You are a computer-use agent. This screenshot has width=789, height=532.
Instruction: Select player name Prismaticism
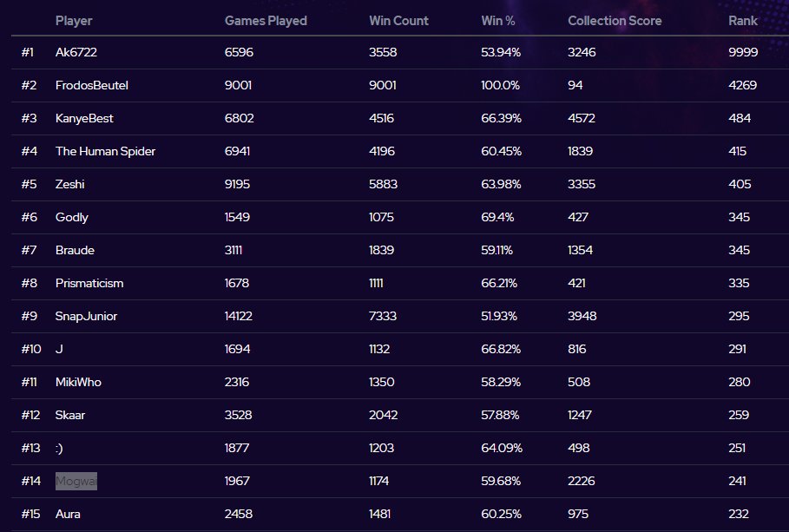point(89,284)
